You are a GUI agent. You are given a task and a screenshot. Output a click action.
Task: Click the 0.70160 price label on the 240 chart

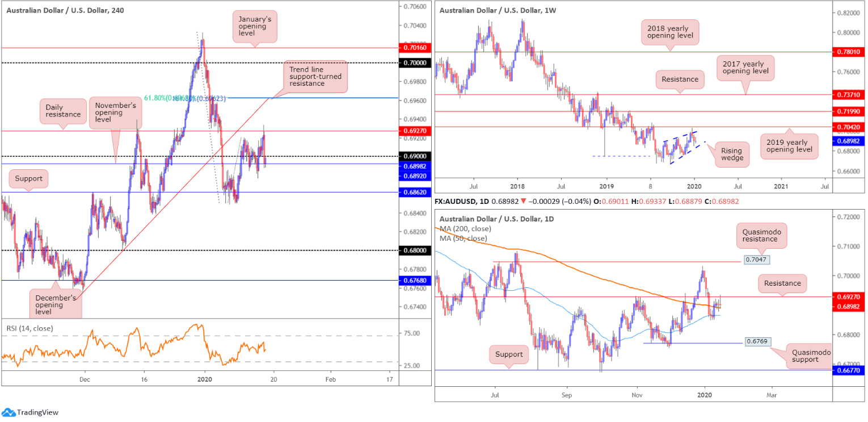click(415, 48)
